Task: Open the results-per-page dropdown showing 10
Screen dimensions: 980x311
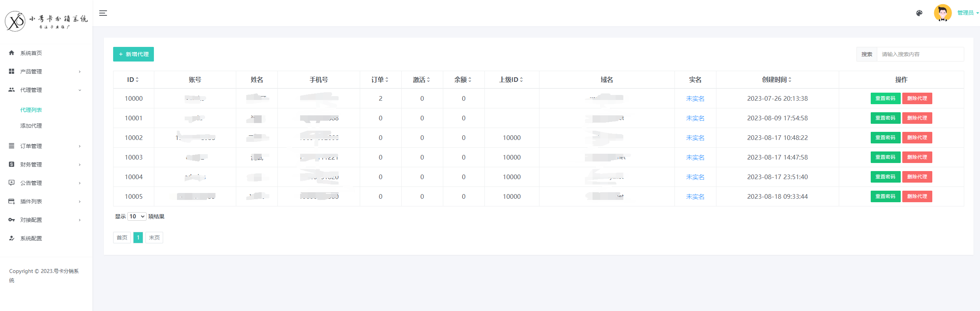Action: [x=137, y=216]
